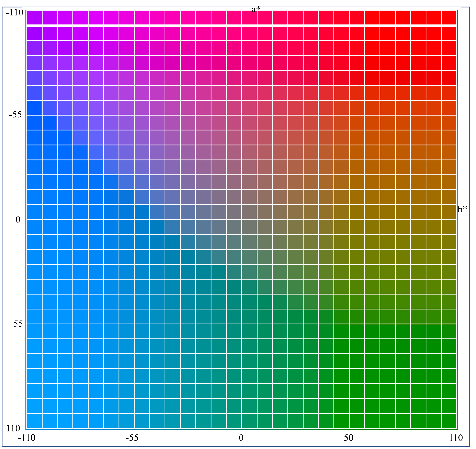
Task: Click the 110 label on the vertical axis
Action: tap(13, 428)
